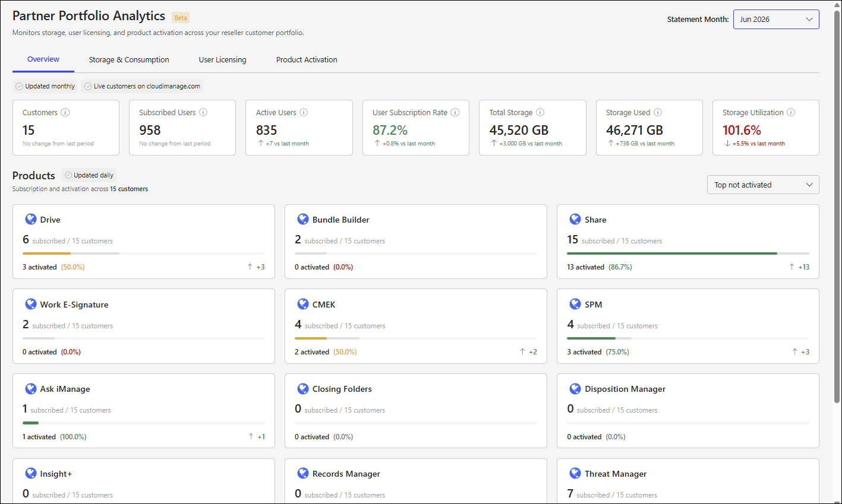The height and width of the screenshot is (504, 842).
Task: Click the SPM product globe icon
Action: (575, 304)
